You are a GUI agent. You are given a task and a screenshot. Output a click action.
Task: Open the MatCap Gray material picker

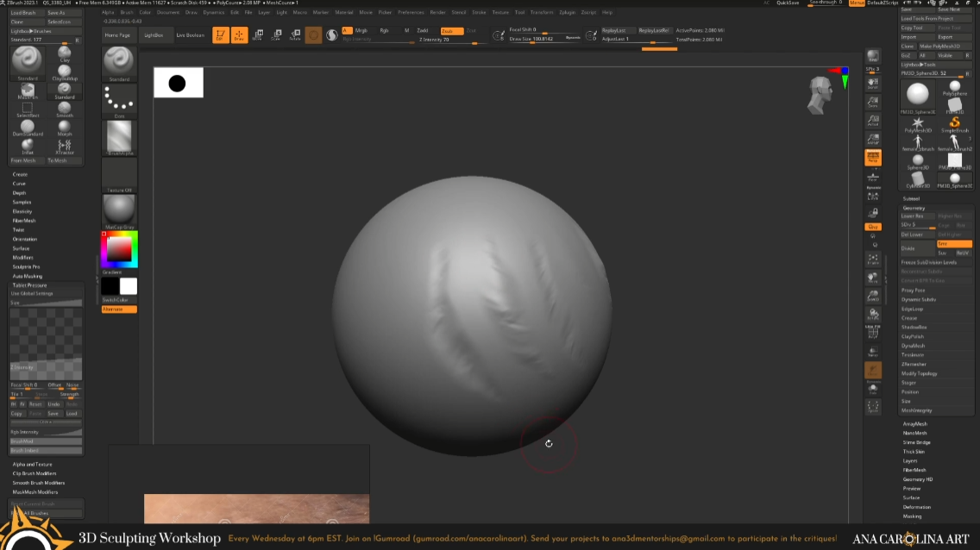point(119,211)
